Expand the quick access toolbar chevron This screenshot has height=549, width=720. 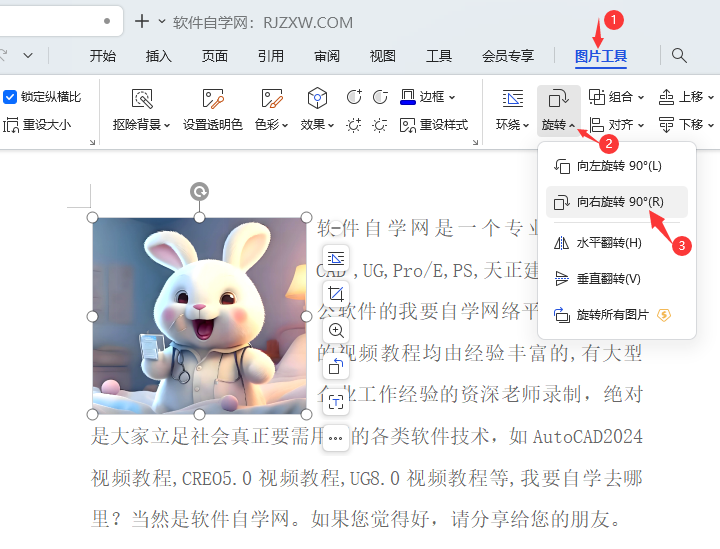pos(28,56)
